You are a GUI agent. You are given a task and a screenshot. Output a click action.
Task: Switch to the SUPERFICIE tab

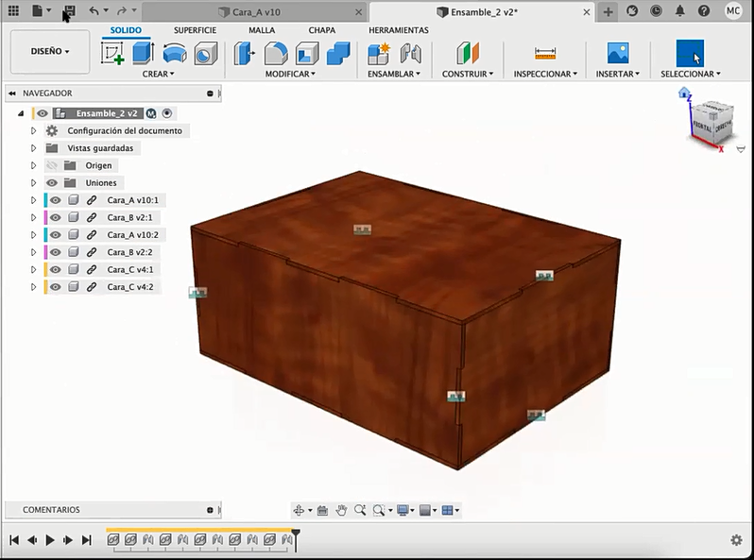click(195, 30)
